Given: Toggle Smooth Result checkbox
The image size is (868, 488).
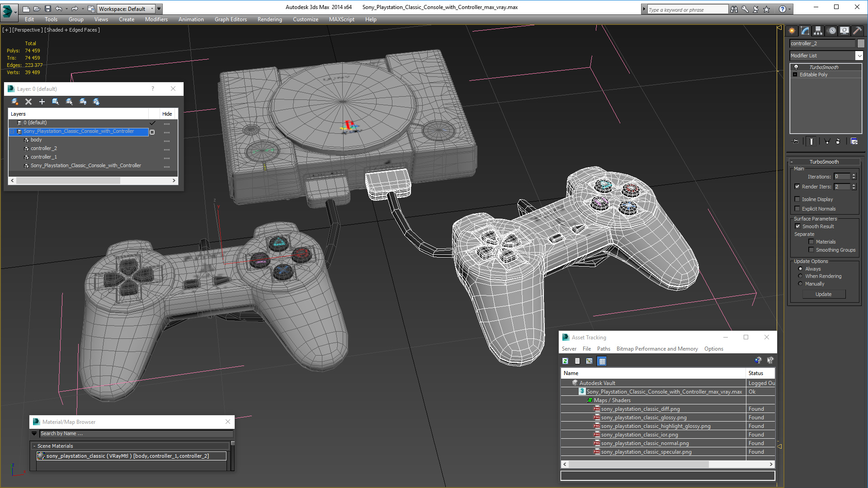Looking at the screenshot, I should 797,226.
